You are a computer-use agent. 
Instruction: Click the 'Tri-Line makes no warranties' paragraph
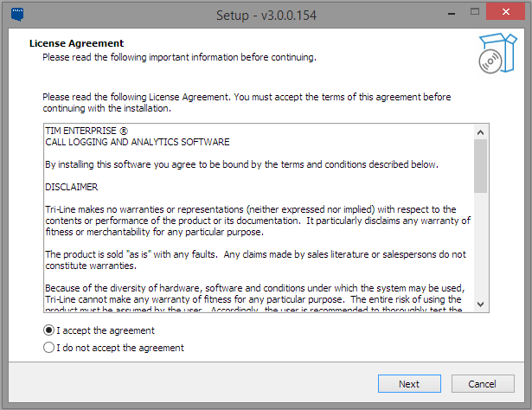click(x=258, y=221)
